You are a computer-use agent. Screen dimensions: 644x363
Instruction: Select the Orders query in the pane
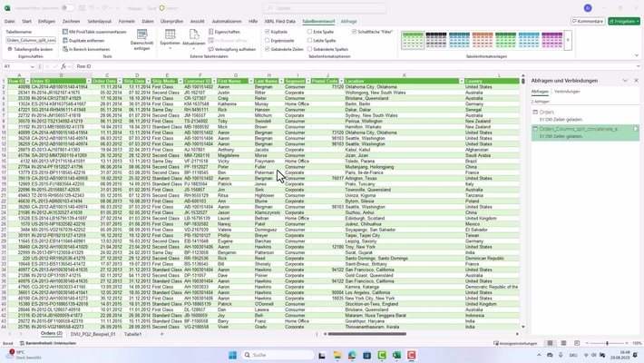pyautogui.click(x=585, y=115)
